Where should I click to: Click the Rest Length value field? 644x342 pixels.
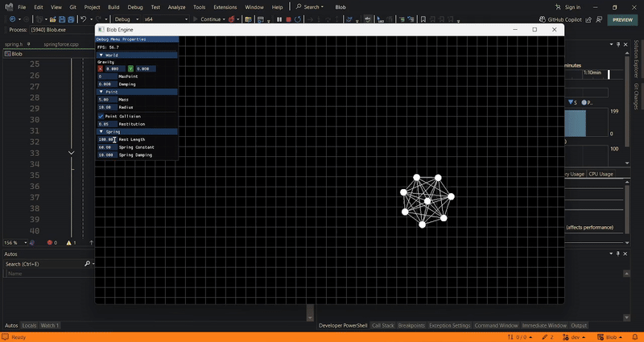pos(107,139)
